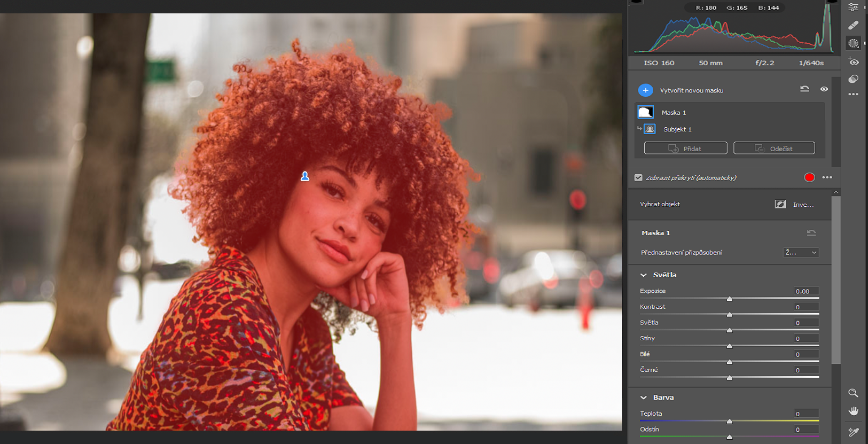Click the Bílé slider handle

(x=730, y=362)
